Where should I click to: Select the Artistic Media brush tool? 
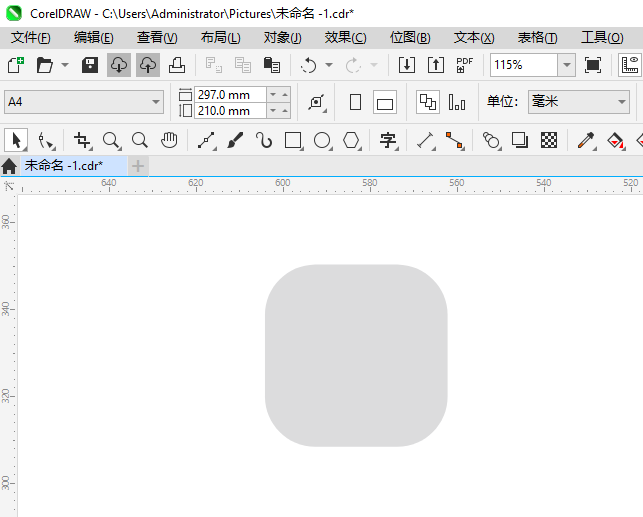coord(235,141)
